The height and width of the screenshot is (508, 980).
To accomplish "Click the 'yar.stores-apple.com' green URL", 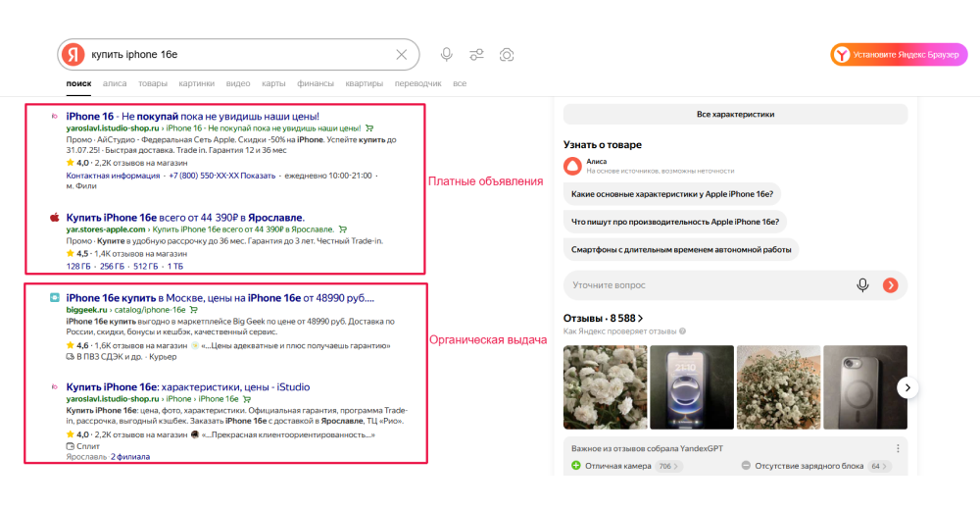I will 106,229.
